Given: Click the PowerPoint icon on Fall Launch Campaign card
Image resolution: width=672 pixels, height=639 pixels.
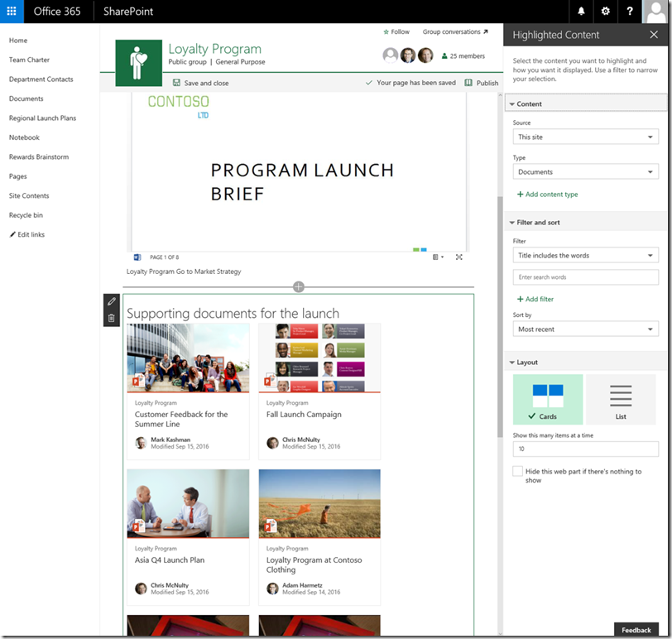Looking at the screenshot, I should 270,380.
